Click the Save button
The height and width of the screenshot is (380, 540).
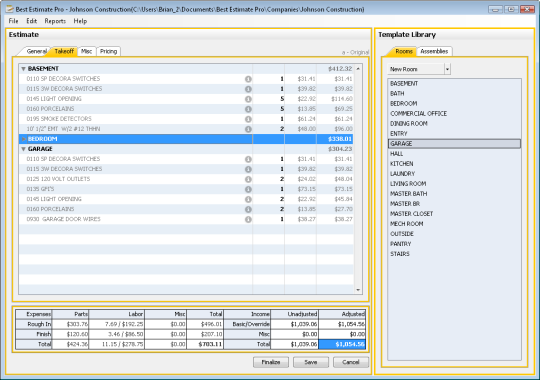point(311,362)
